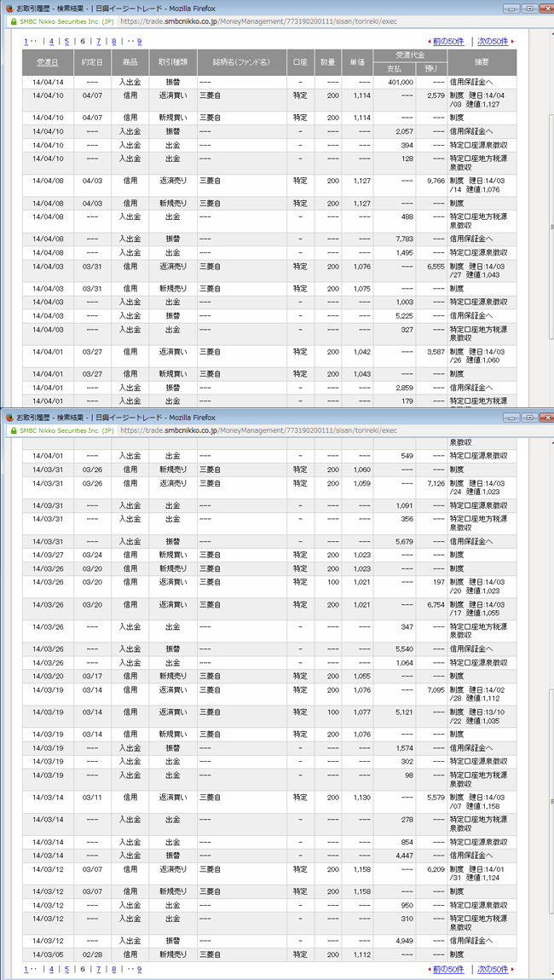Click the deposit amount 6,555
554x980 pixels.
(436, 266)
